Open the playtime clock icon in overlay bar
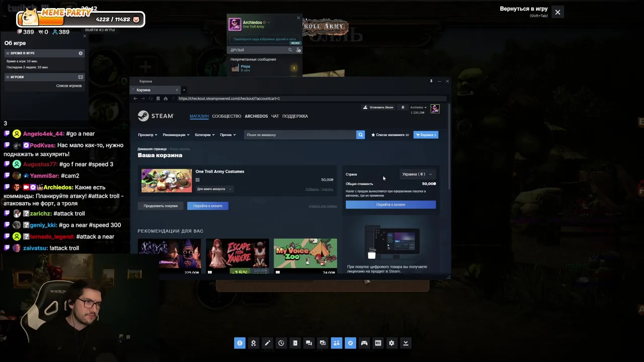This screenshot has width=644, height=362. click(281, 343)
